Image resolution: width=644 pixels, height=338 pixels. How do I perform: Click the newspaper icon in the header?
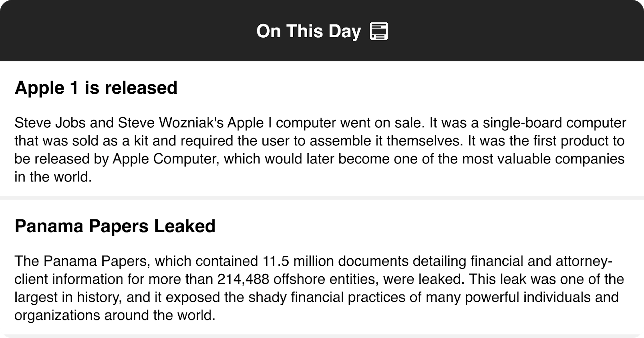(x=379, y=31)
